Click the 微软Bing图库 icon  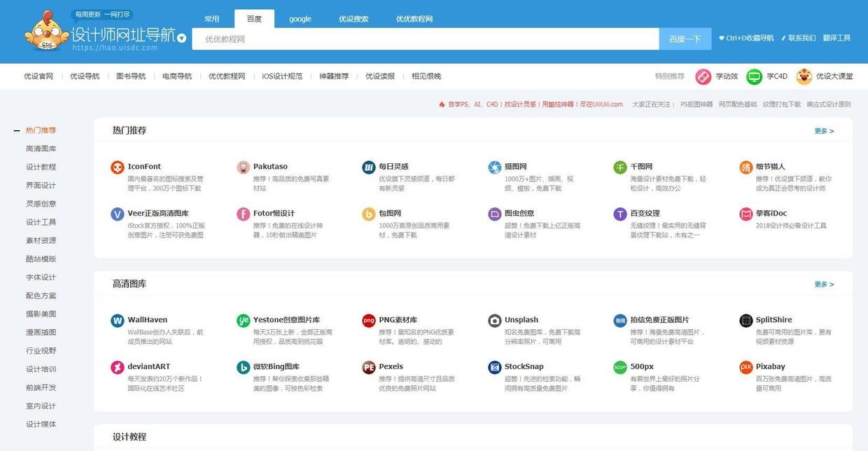coord(243,368)
